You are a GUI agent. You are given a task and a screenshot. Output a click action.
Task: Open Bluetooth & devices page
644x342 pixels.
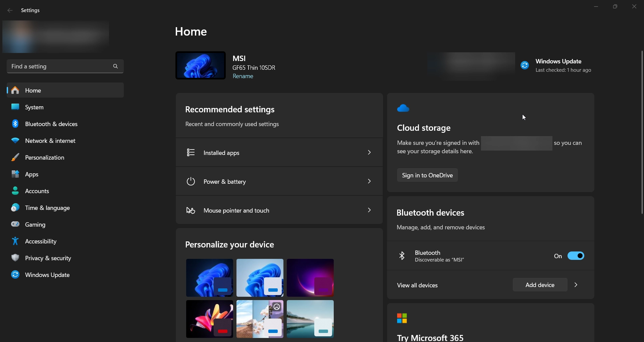coord(65,124)
